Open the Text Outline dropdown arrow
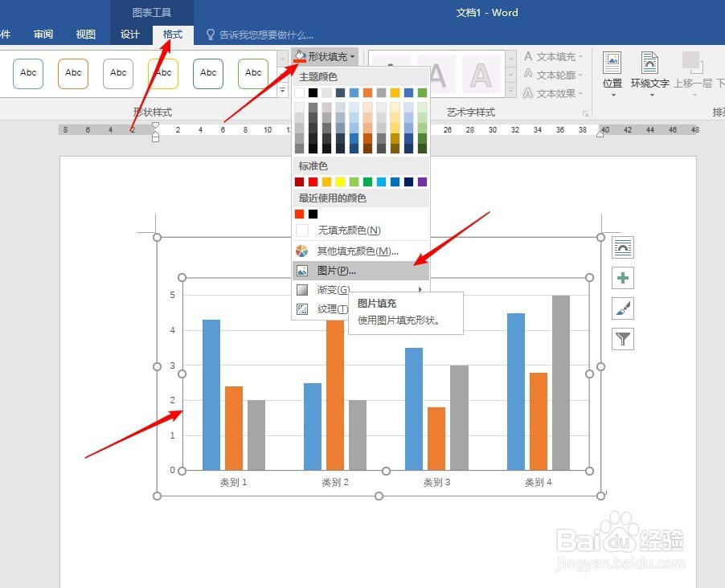 581,75
